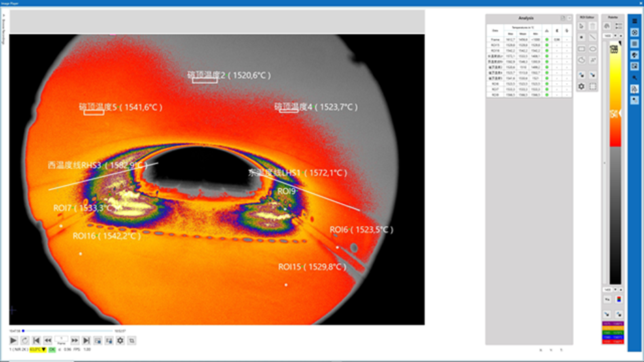
Task: Click the crop icon in playback bar
Action: 132,340
